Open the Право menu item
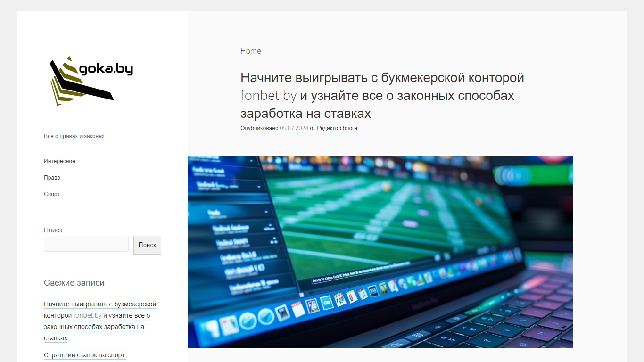This screenshot has height=362, width=644. pos(52,178)
